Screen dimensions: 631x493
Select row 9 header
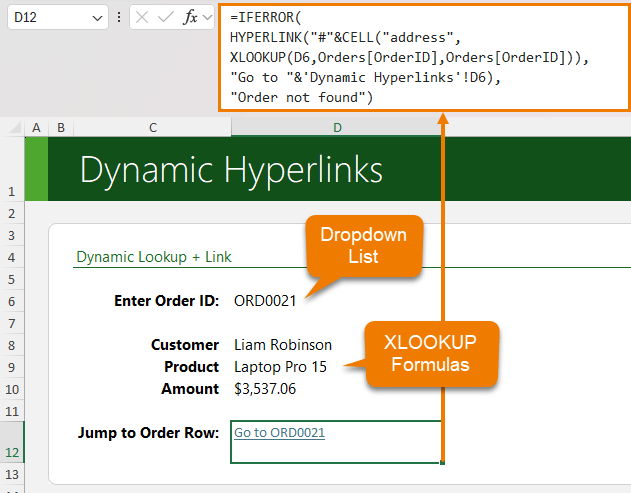coord(12,367)
